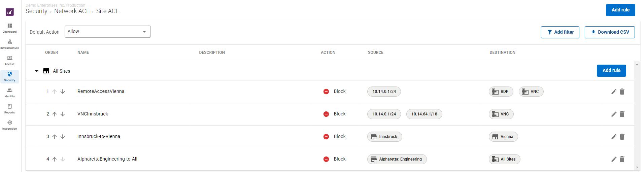
Task: Move Innsbruck-to-Vienna rule down
Action: [x=63, y=137]
